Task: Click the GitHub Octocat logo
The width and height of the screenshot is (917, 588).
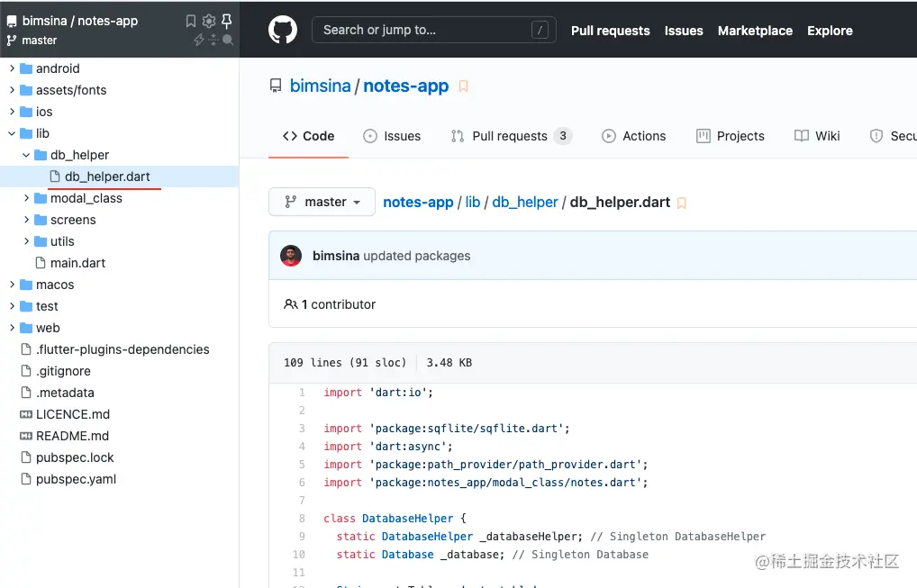Action: click(283, 30)
